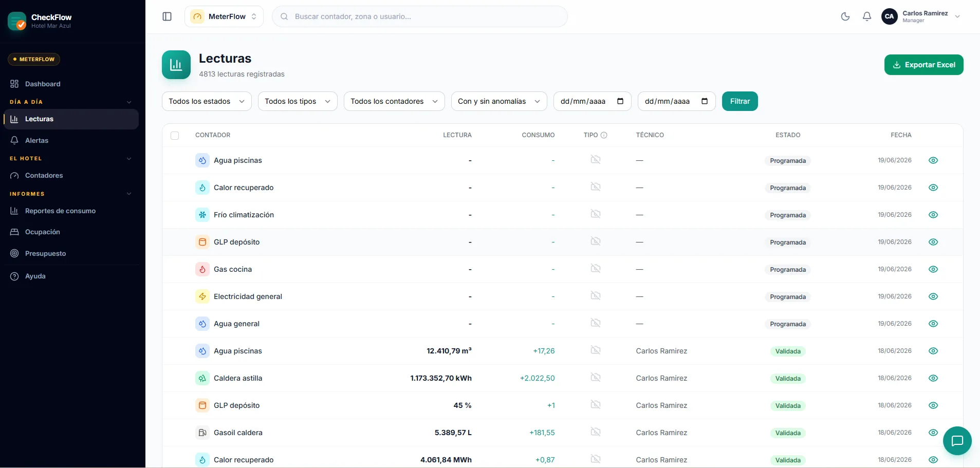Click the TIPO column info icon
The height and width of the screenshot is (468, 980).
(x=604, y=135)
